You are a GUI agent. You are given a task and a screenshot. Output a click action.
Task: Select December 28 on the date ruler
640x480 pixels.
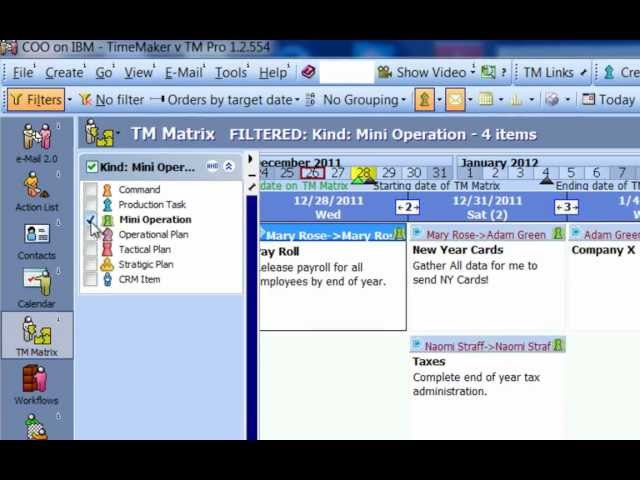[363, 173]
